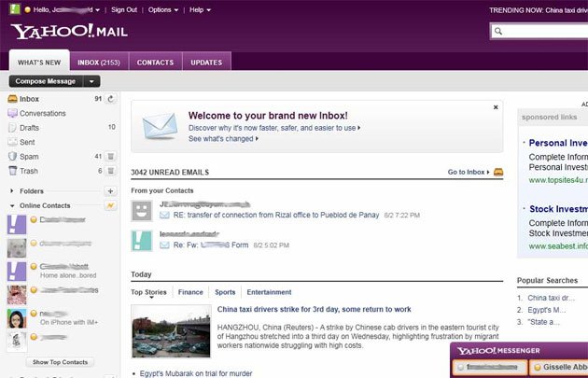This screenshot has width=588, height=378.
Task: Click the Online Contacts lightning icon
Action: pos(111,205)
